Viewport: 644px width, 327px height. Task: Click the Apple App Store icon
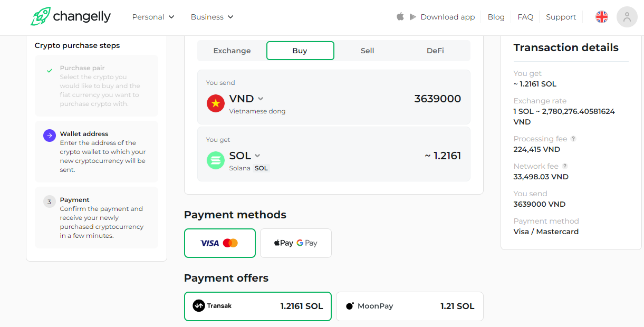coord(400,17)
